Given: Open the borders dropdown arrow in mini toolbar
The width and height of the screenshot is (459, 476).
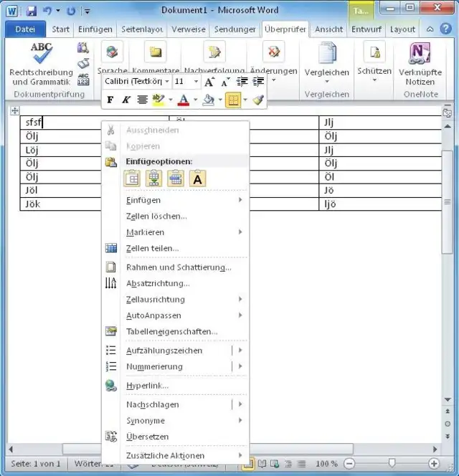Looking at the screenshot, I should (x=245, y=100).
